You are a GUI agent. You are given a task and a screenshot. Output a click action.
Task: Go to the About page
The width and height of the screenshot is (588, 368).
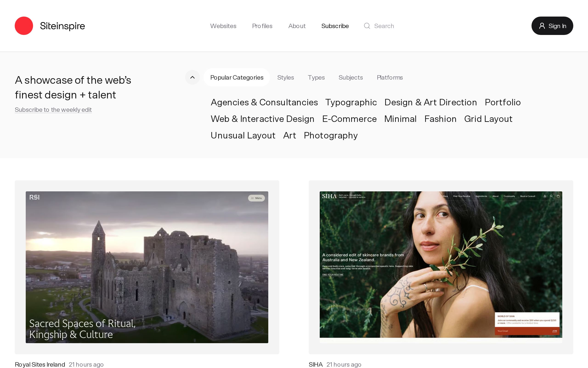(x=297, y=26)
